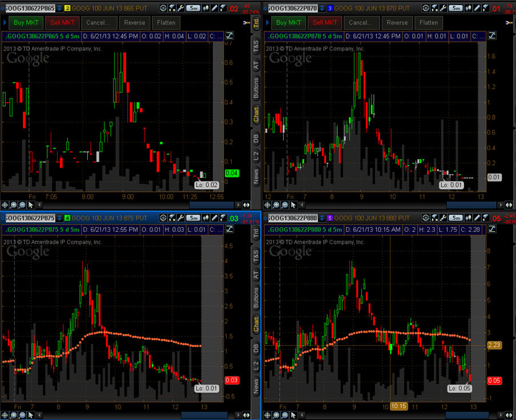Open 5m timeframe selector in P865 header
The image size is (516, 420).
point(193,8)
